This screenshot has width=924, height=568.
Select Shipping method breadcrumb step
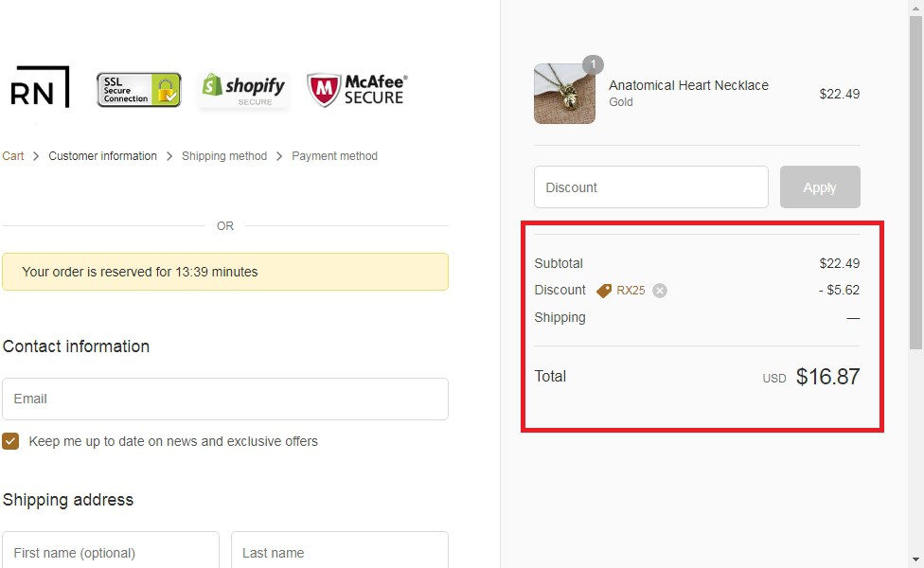[x=224, y=156]
